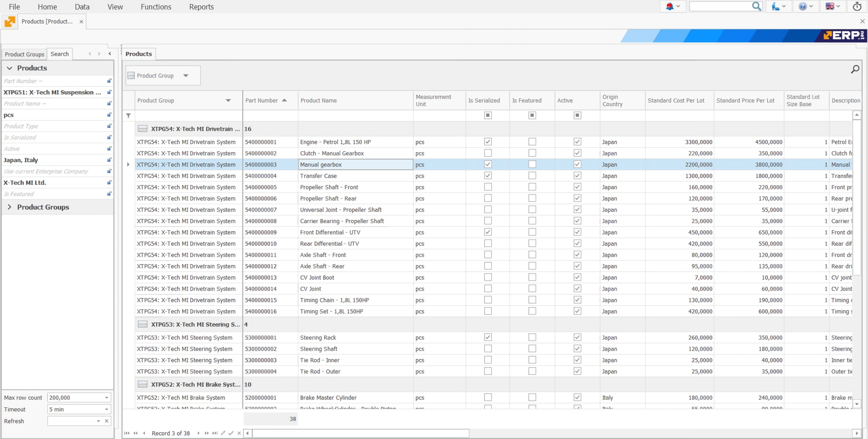Image resolution: width=868 pixels, height=439 pixels.
Task: Collapse the left filter panel arrow
Action: (x=109, y=54)
